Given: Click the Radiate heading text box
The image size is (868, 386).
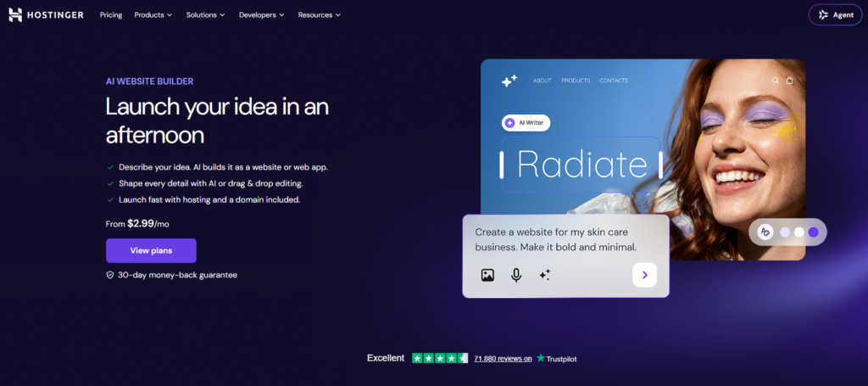Looking at the screenshot, I should point(581,165).
